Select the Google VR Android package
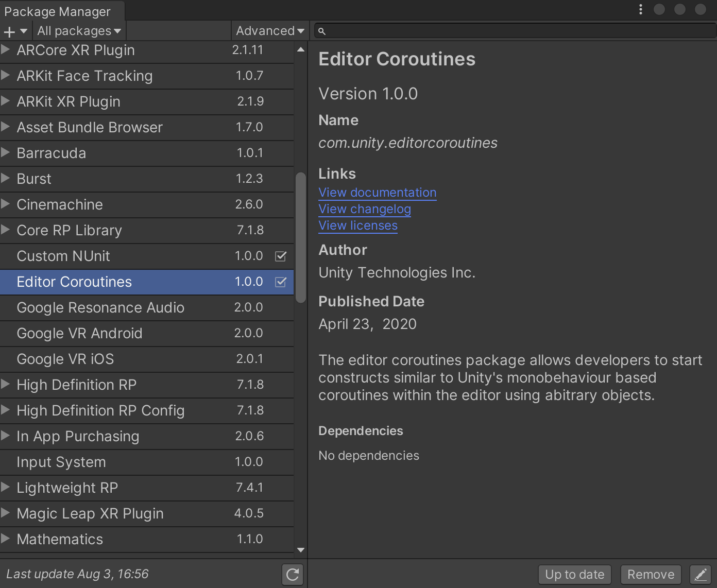Screen dimensions: 717x588 [x=147, y=334]
